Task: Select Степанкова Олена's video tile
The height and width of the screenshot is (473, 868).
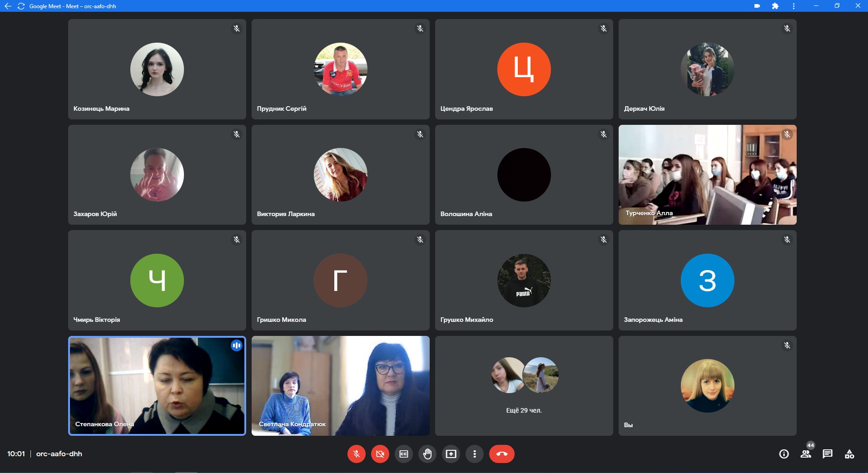Action: [157, 386]
